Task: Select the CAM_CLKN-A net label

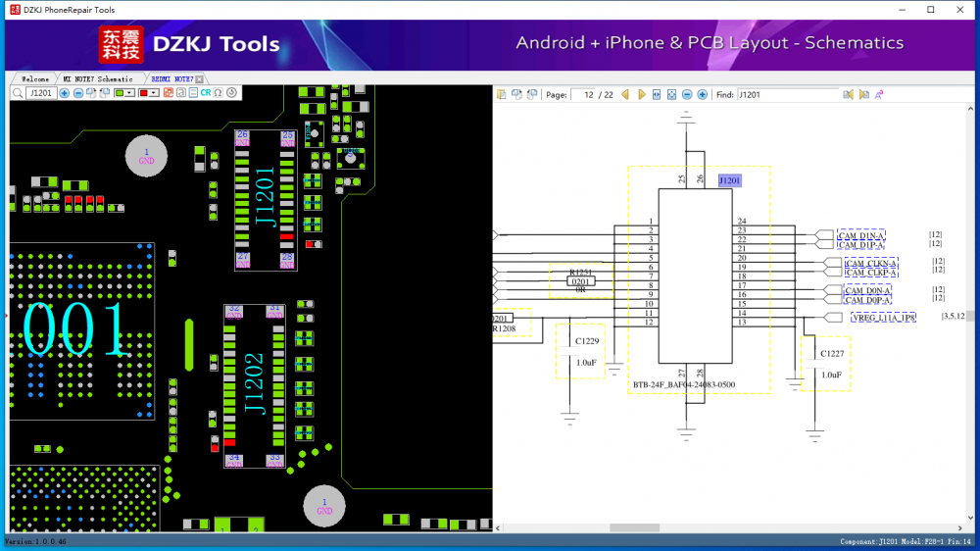Action: coord(870,263)
